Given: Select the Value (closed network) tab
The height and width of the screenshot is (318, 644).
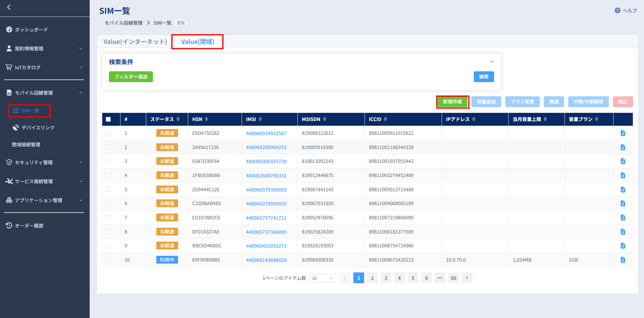Looking at the screenshot, I should coord(197,42).
